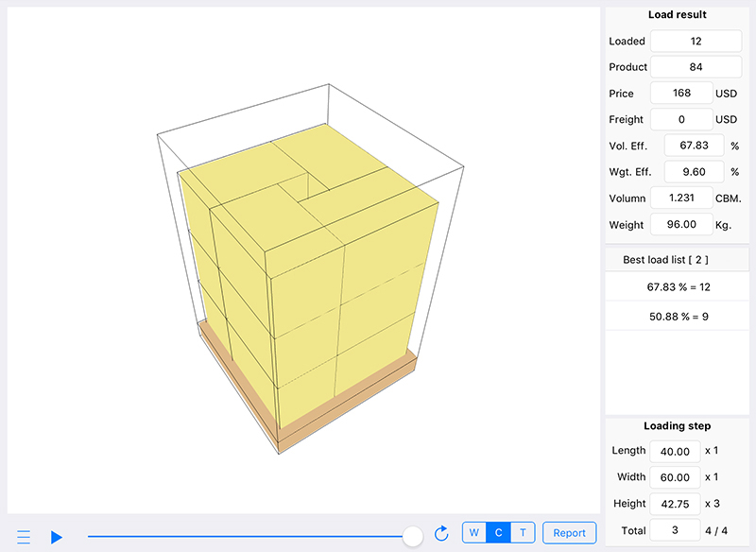The height and width of the screenshot is (552, 756).
Task: Open the Report button
Action: coord(569,533)
